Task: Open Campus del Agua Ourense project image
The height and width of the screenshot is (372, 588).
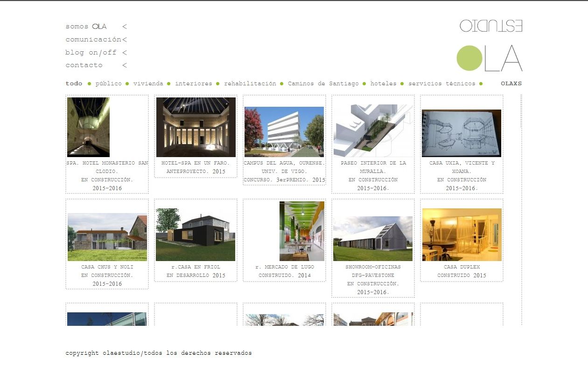Action: 284,131
